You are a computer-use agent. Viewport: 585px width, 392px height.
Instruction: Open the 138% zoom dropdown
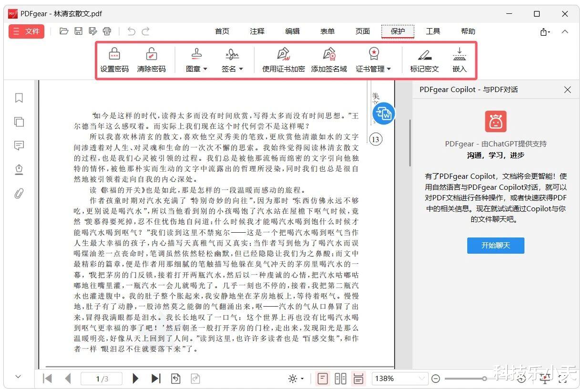point(400,379)
